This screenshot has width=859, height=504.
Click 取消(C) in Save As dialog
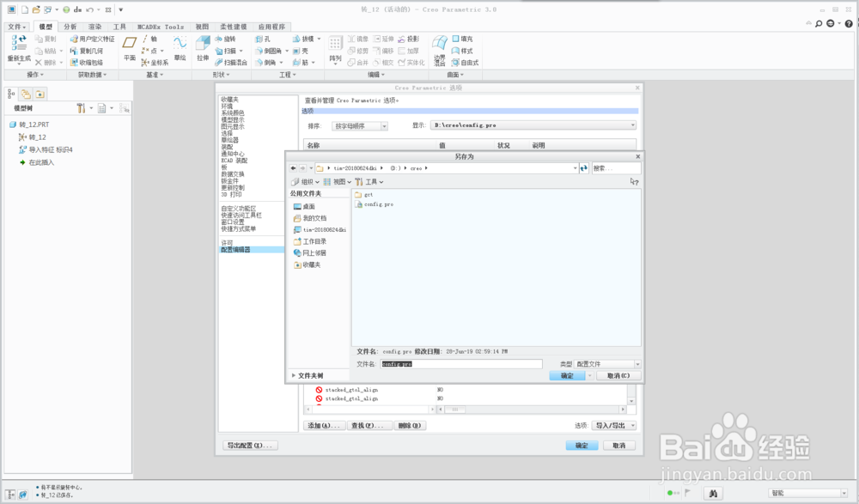[618, 376]
